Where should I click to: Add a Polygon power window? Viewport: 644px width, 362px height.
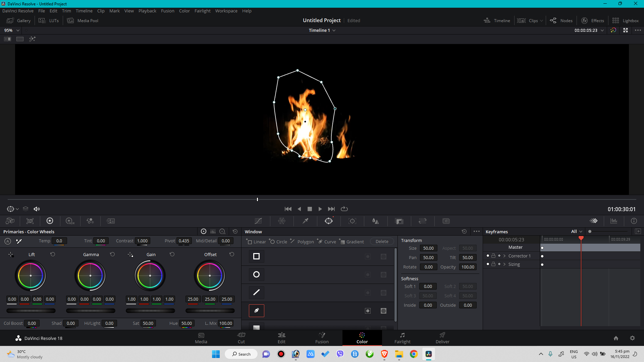[x=302, y=241]
